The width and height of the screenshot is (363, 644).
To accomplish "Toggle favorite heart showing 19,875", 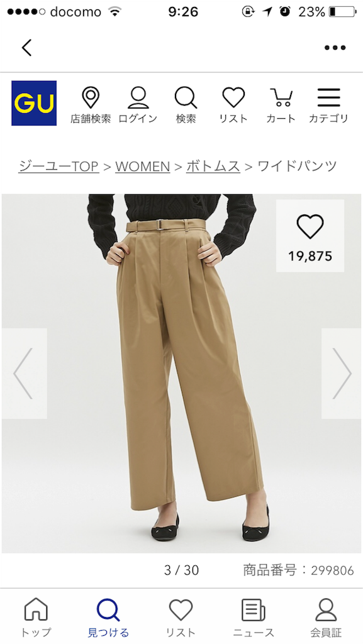I will pyautogui.click(x=310, y=236).
